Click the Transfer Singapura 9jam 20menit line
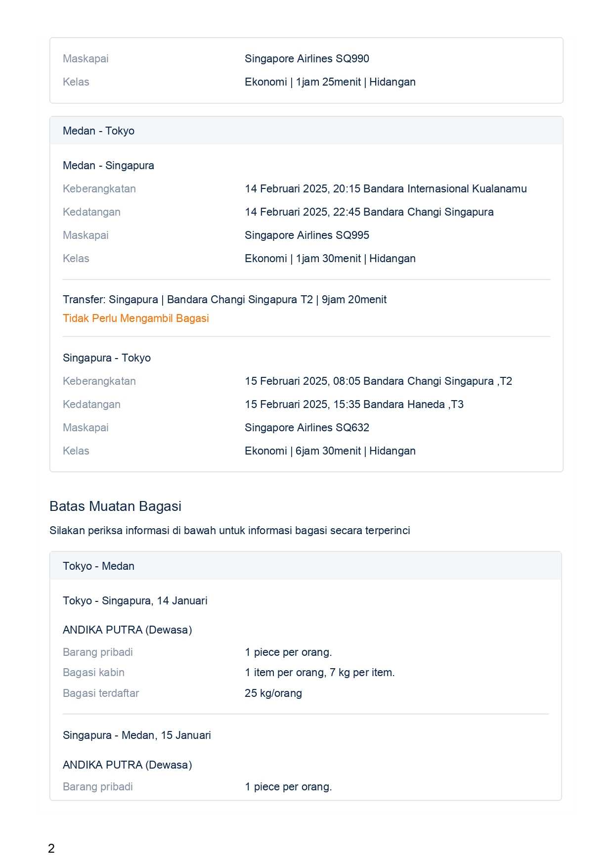 coord(224,299)
